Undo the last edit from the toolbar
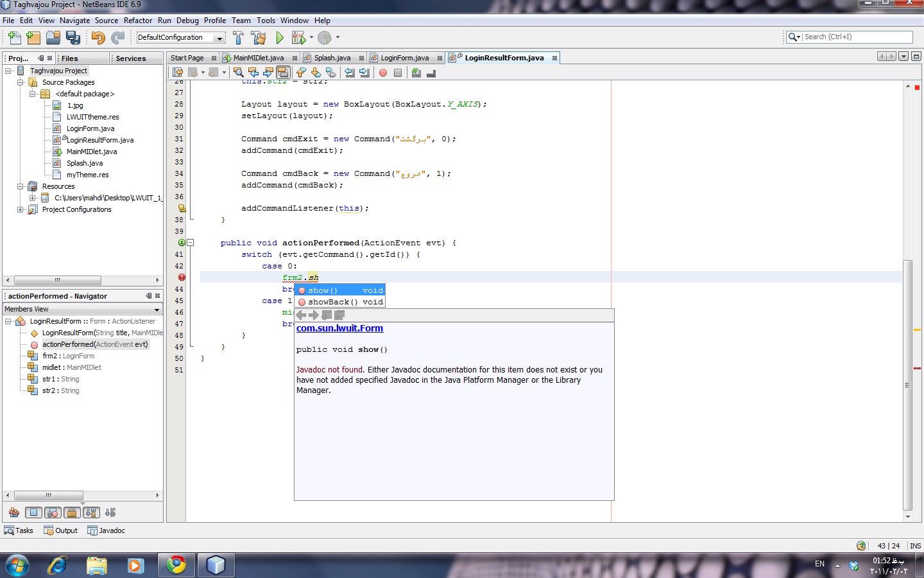The width and height of the screenshot is (924, 578). pos(98,38)
